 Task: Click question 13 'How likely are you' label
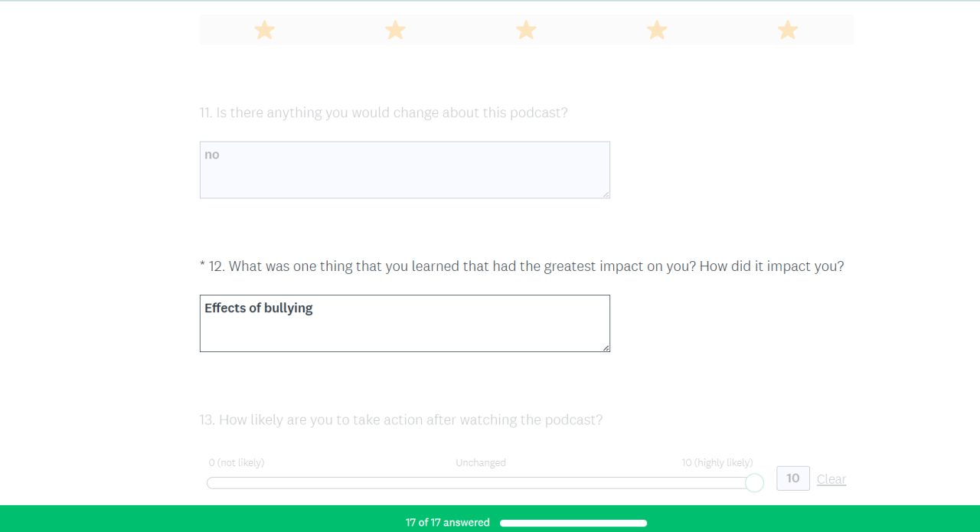401,419
